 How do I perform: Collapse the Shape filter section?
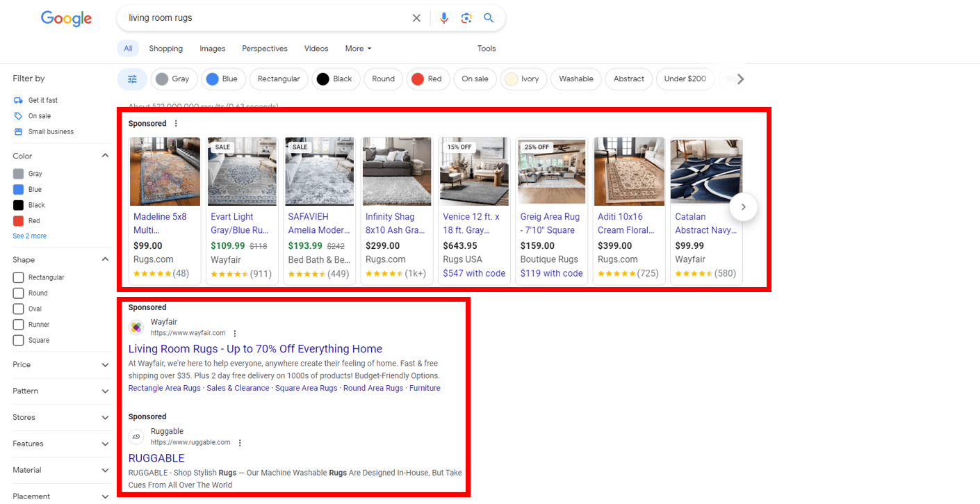[105, 259]
